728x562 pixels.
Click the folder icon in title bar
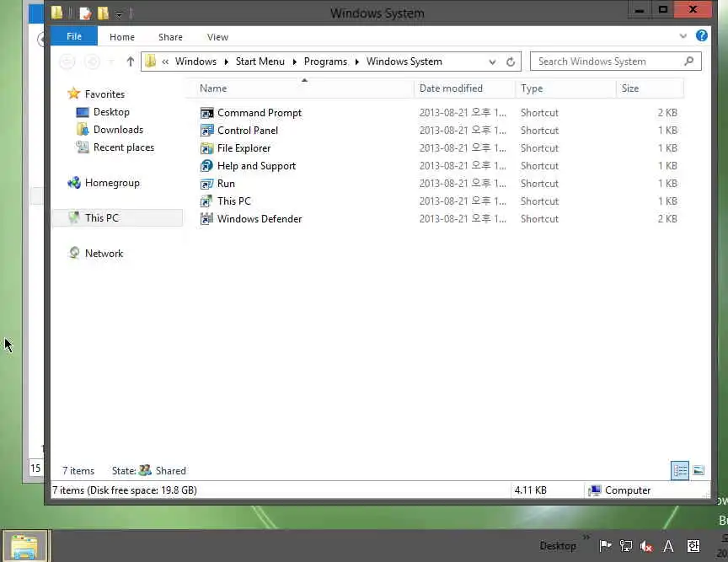pyautogui.click(x=57, y=13)
